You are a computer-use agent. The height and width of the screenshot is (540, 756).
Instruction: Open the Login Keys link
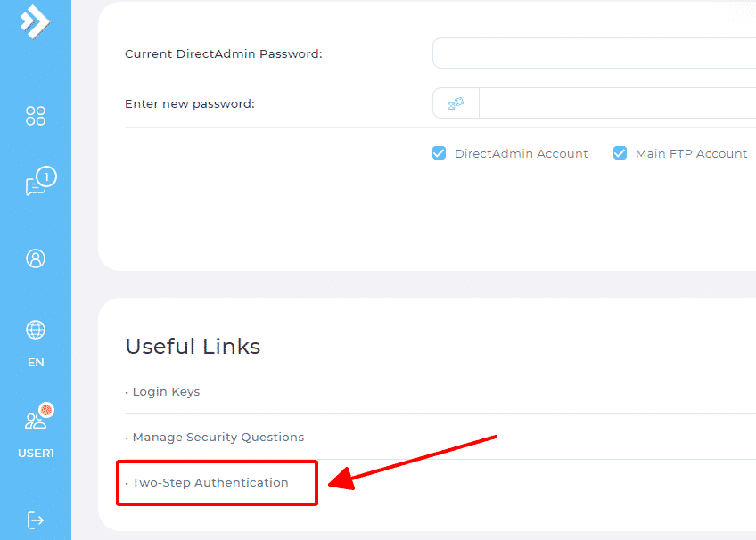click(166, 392)
